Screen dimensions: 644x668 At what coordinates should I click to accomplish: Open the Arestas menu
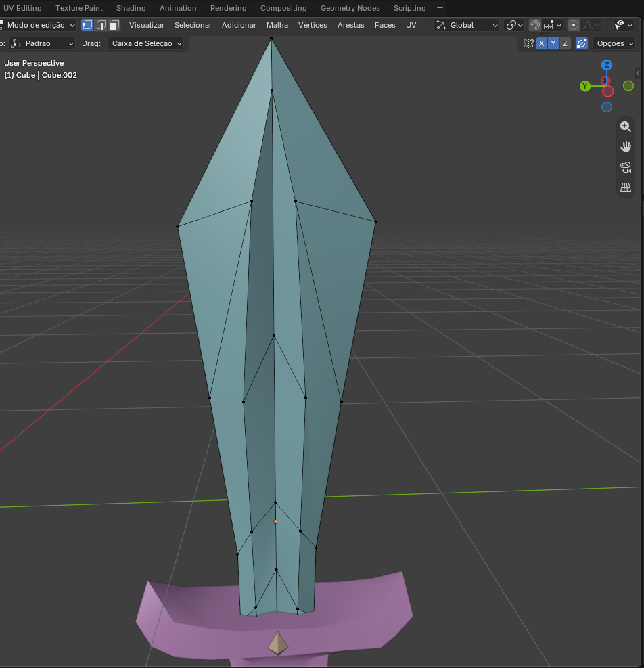[351, 25]
